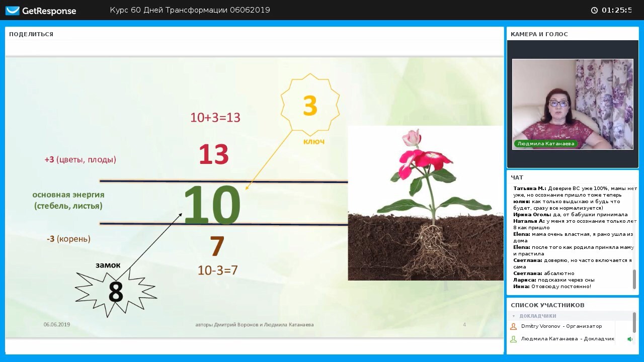The height and width of the screenshot is (362, 644).
Task: Click the webinar title Курс 60 Дней Трансформации
Action: pyautogui.click(x=190, y=10)
